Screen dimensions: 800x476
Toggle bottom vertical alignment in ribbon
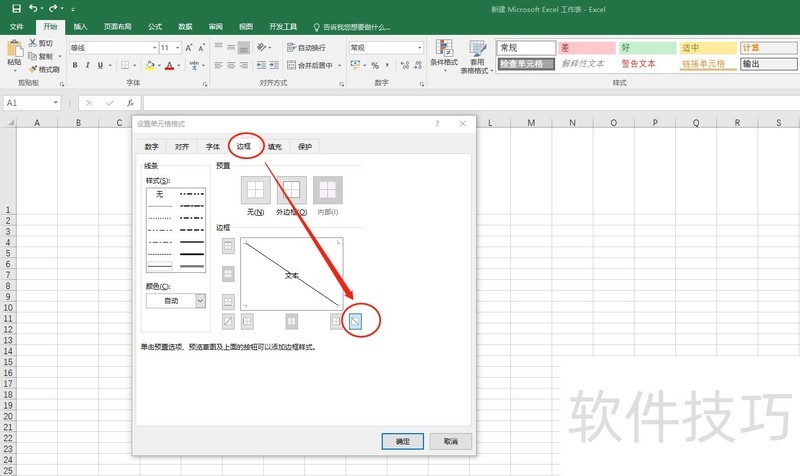(x=244, y=48)
